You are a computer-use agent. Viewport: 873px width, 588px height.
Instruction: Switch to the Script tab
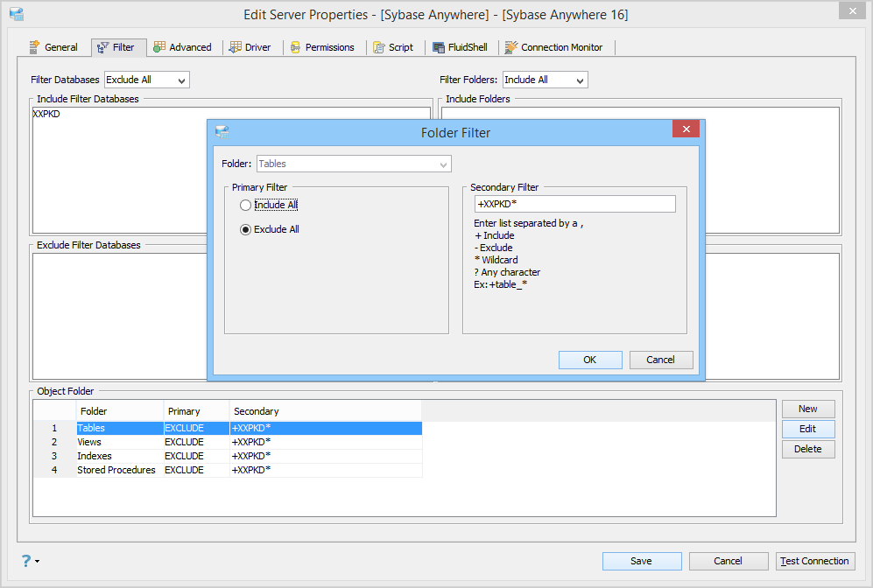(393, 47)
